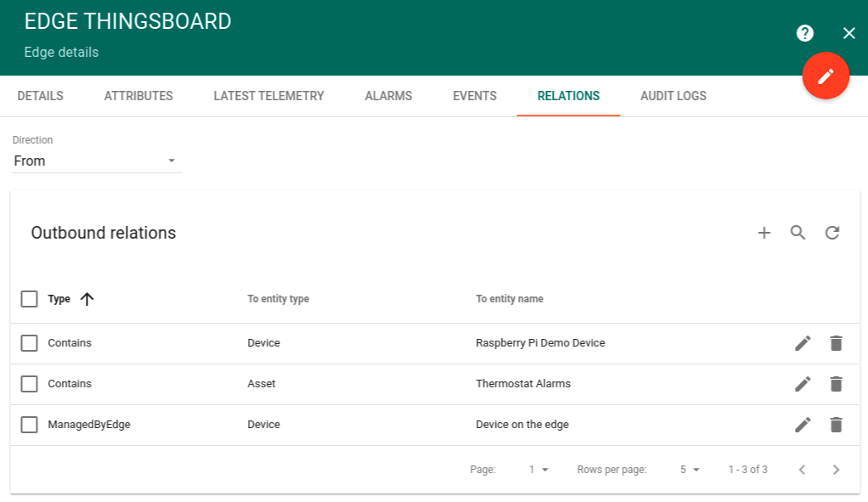868x502 pixels.
Task: Open the Latest Telemetry tab
Action: click(268, 96)
